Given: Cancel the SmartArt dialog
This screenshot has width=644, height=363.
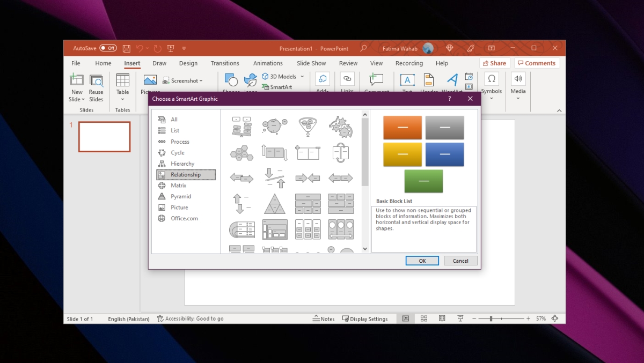Looking at the screenshot, I should (x=460, y=261).
